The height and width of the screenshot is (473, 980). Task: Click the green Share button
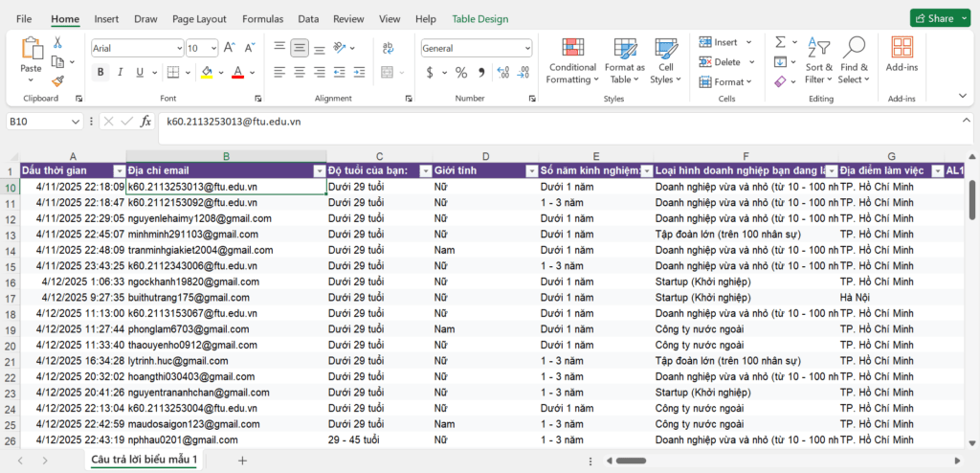pyautogui.click(x=940, y=19)
